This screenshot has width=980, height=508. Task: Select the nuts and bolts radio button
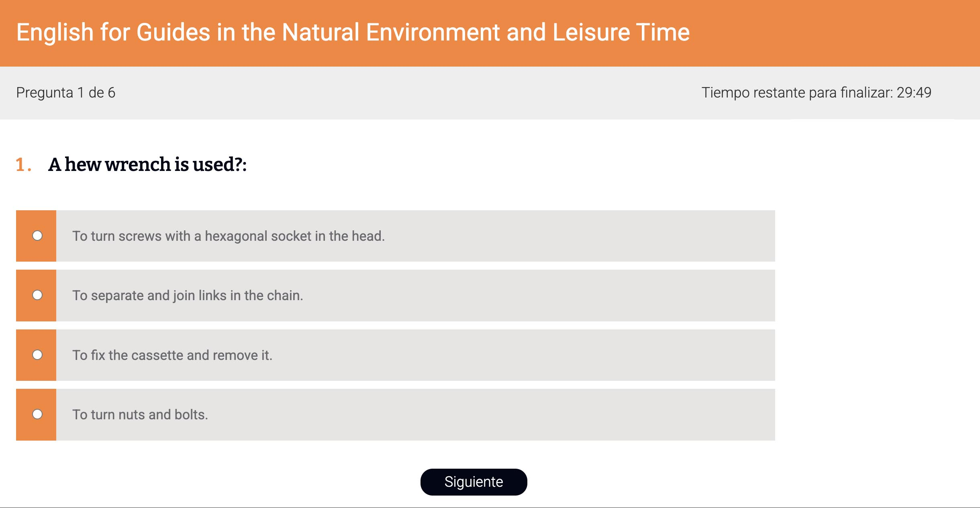tap(37, 414)
